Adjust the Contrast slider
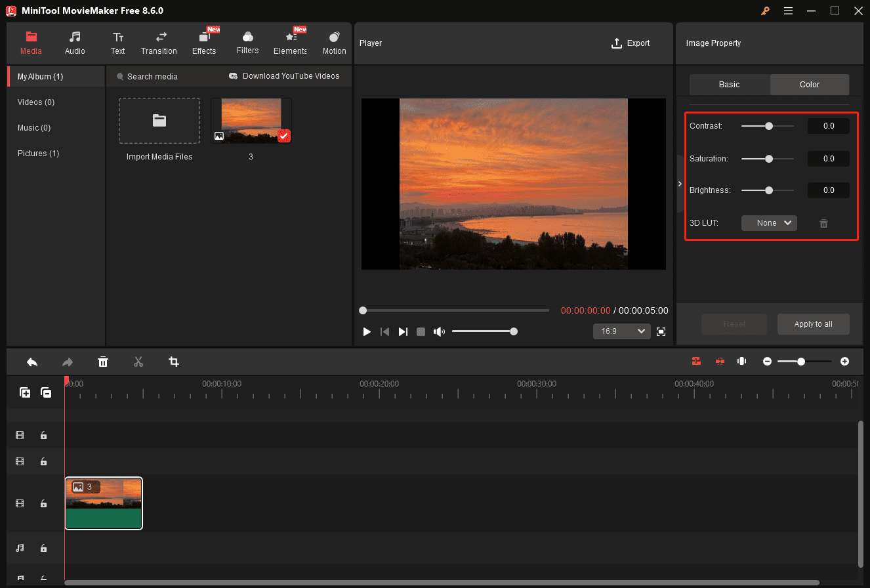The width and height of the screenshot is (870, 588). coord(768,126)
